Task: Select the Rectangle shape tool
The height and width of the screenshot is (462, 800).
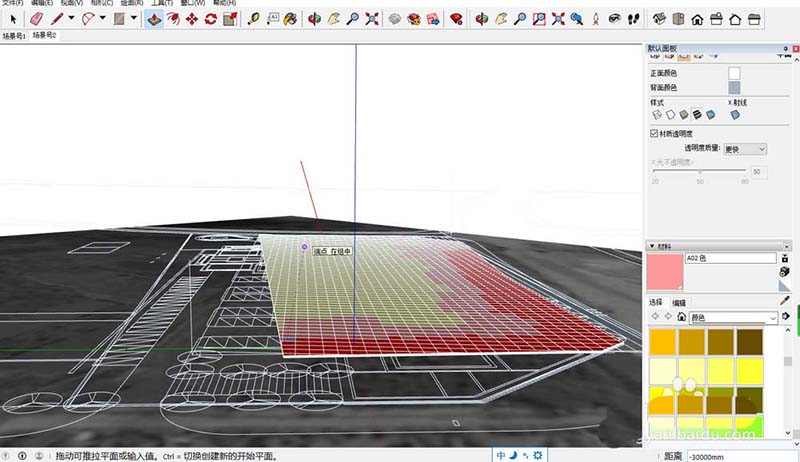Action: tap(119, 19)
